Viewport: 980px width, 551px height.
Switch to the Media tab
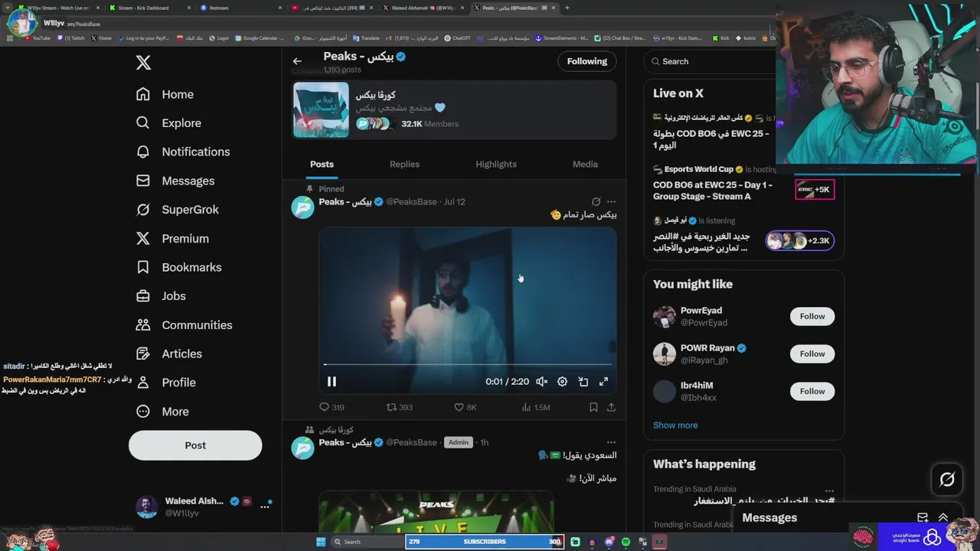585,165
